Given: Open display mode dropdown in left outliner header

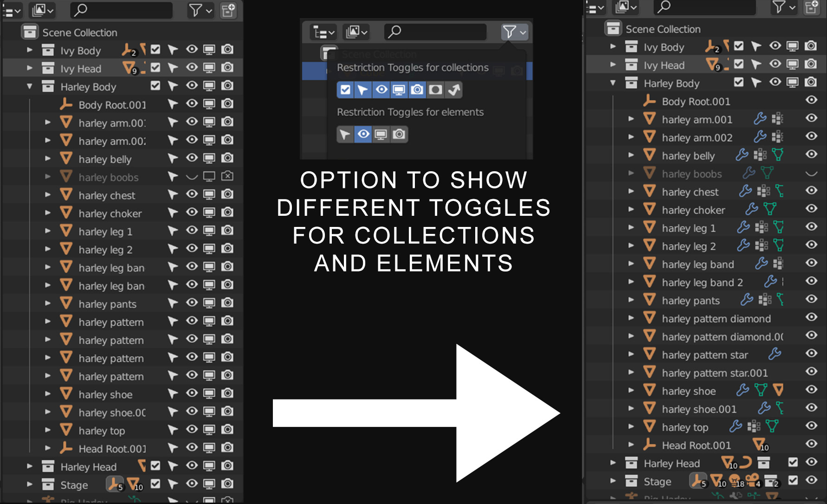Looking at the screenshot, I should coord(42,10).
